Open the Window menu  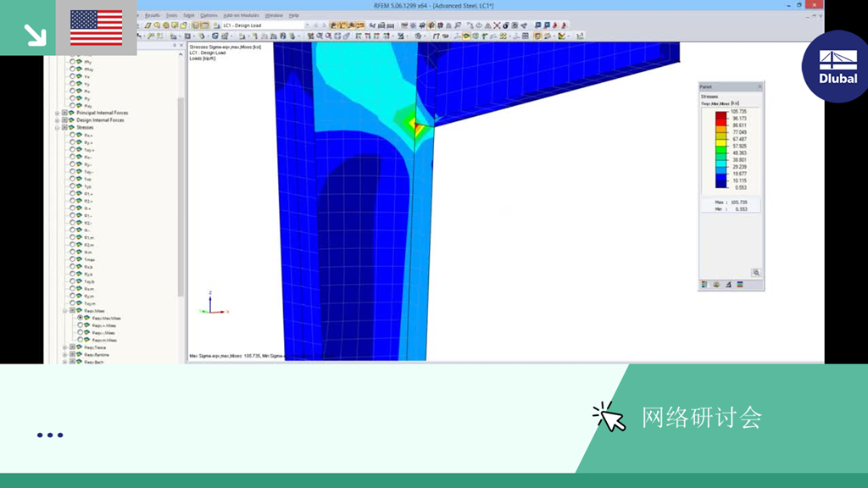click(x=274, y=15)
